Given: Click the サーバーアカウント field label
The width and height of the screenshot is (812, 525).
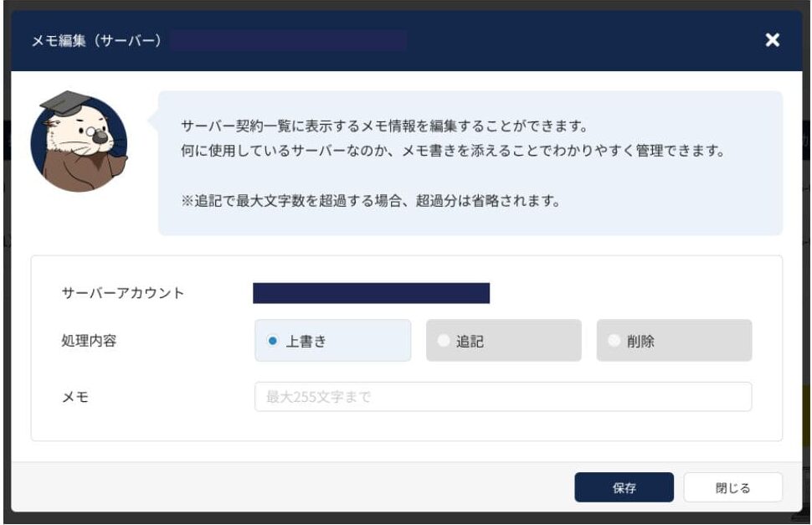Looking at the screenshot, I should click(123, 293).
